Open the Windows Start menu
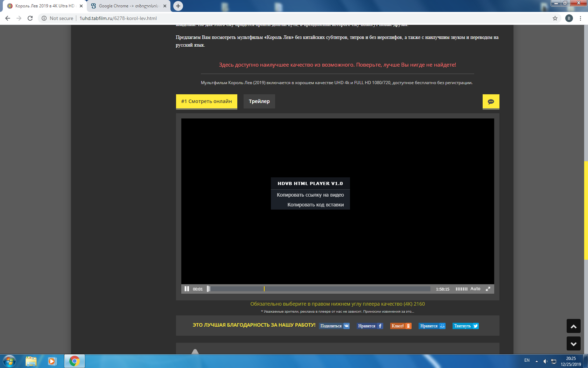The height and width of the screenshot is (368, 588). click(x=9, y=361)
